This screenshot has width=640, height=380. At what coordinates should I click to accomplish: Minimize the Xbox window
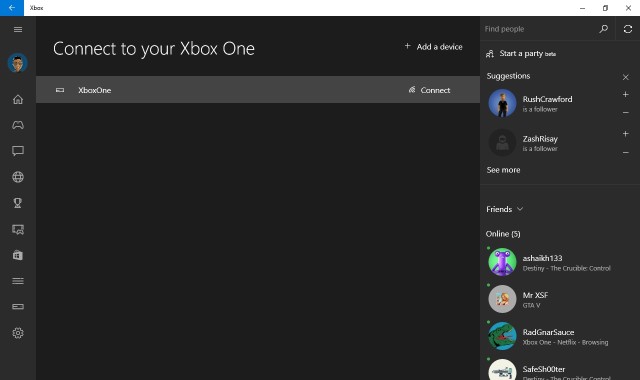[x=582, y=8]
